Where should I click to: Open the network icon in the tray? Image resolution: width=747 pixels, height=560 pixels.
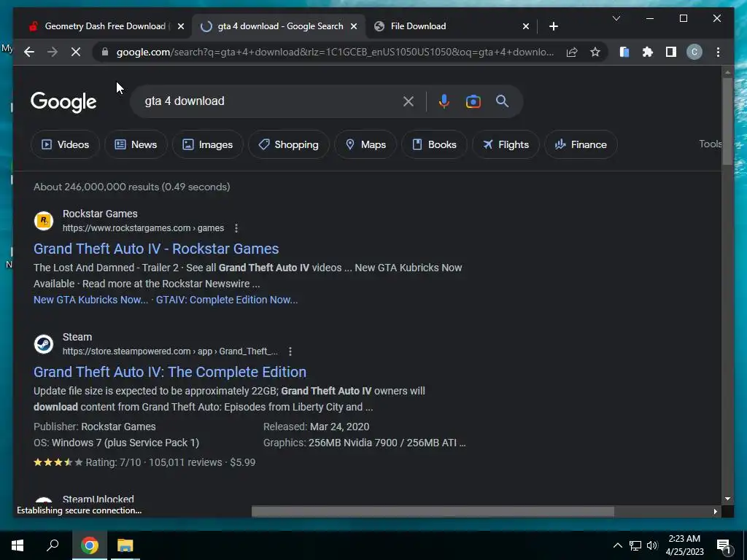tap(635, 545)
